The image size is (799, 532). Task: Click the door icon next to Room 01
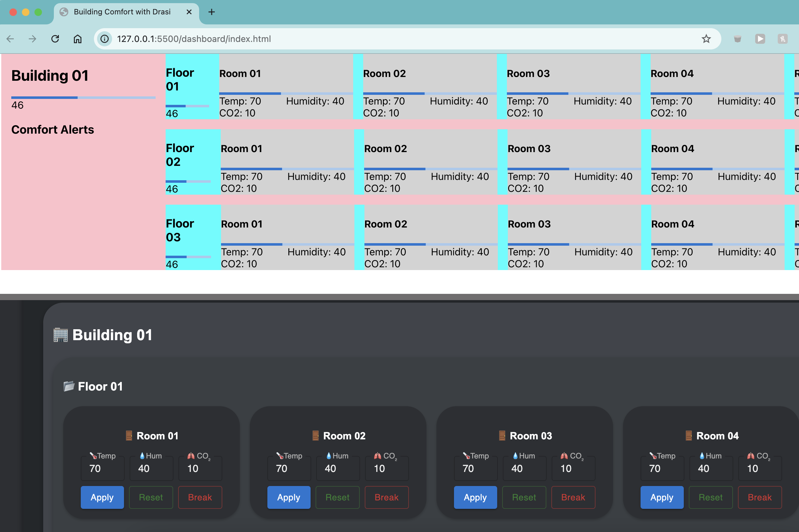click(129, 436)
